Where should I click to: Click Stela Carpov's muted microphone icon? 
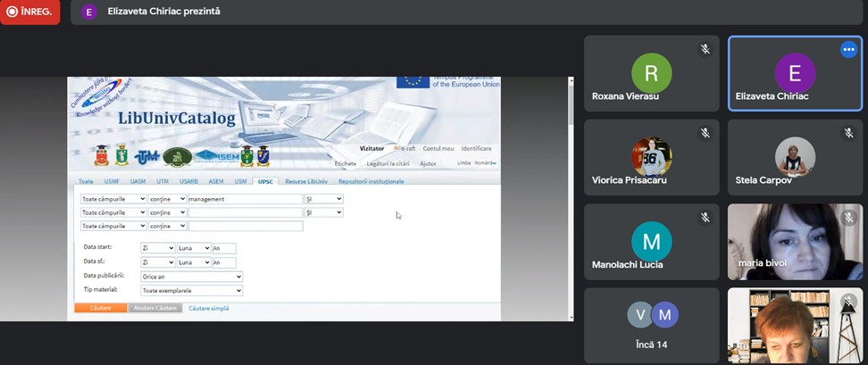848,133
